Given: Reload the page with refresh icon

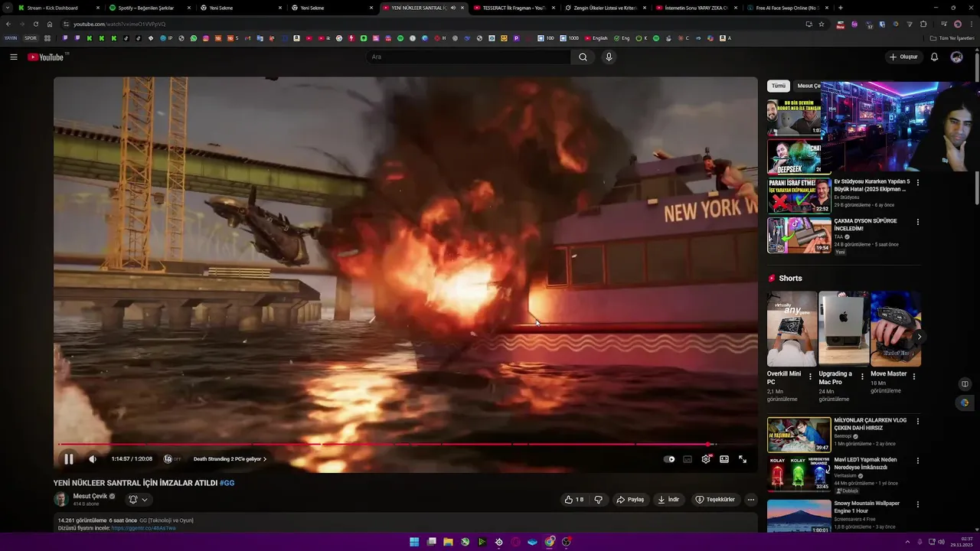Looking at the screenshot, I should click(x=35, y=24).
